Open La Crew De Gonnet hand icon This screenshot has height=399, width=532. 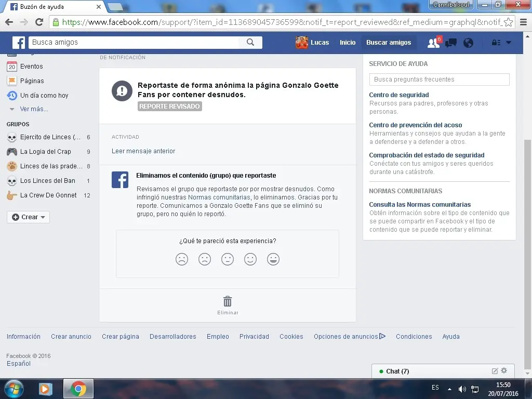click(x=12, y=195)
